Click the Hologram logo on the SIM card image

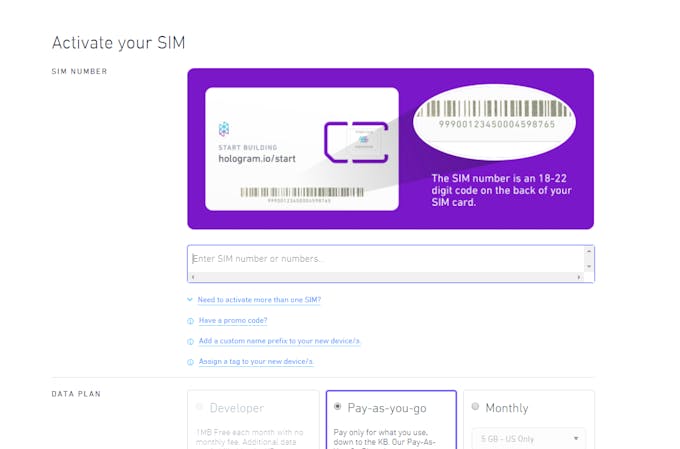[x=224, y=129]
